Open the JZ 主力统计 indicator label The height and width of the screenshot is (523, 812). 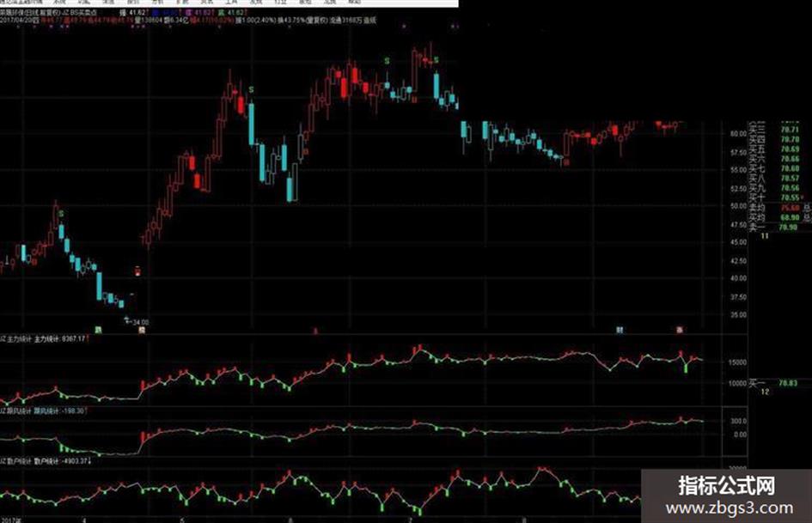pyautogui.click(x=16, y=338)
